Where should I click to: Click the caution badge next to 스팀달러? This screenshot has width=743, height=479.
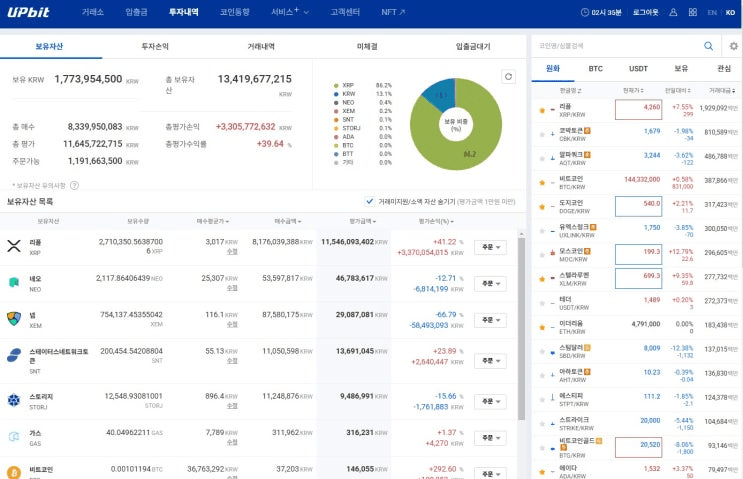588,347
